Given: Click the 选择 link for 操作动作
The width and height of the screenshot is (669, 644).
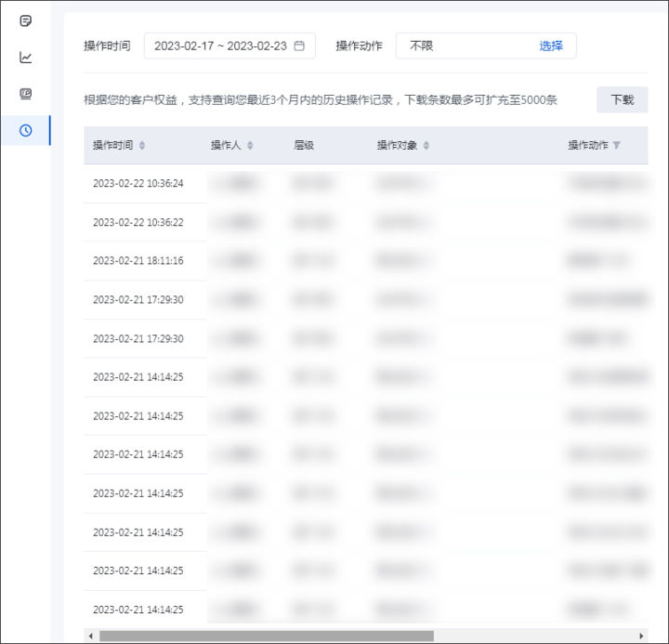Looking at the screenshot, I should (551, 46).
